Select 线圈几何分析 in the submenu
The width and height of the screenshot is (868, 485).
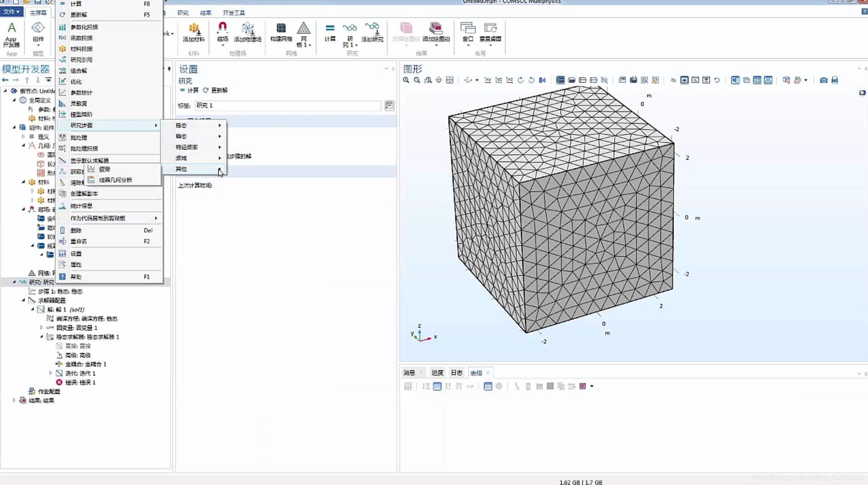point(123,180)
